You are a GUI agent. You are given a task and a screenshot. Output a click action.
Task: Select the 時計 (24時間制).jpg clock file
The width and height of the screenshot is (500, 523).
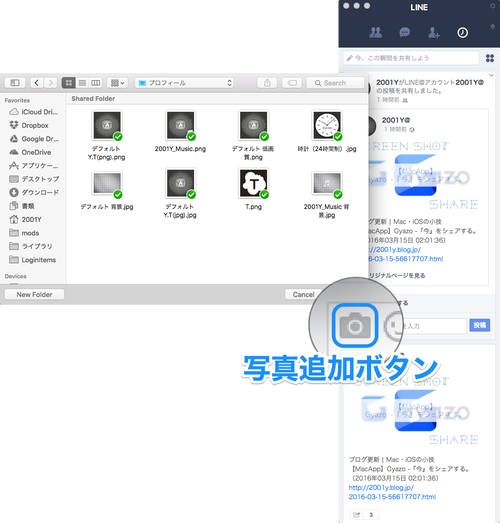pyautogui.click(x=327, y=131)
